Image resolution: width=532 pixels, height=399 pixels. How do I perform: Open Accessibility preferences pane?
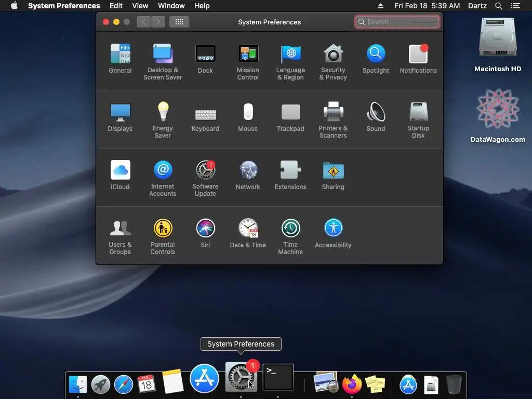333,233
